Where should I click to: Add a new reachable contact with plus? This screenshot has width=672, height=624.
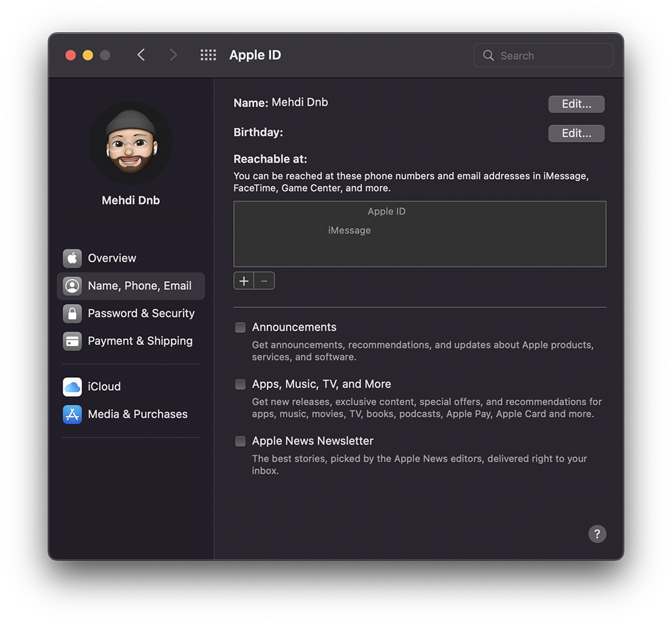[244, 281]
